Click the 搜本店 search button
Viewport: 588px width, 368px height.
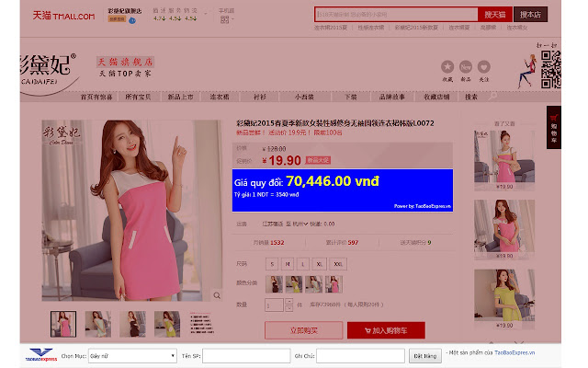pyautogui.click(x=530, y=15)
